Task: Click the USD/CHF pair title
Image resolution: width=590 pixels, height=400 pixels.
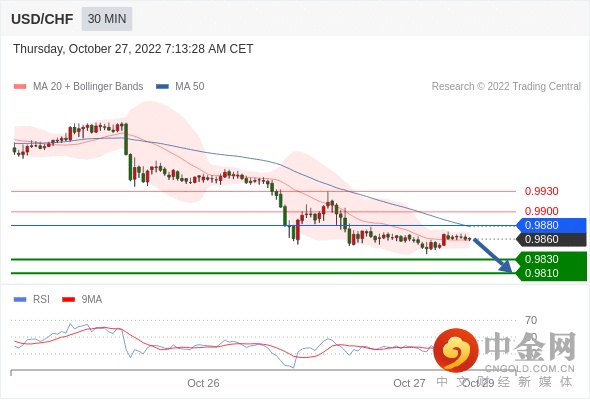Action: [42, 19]
